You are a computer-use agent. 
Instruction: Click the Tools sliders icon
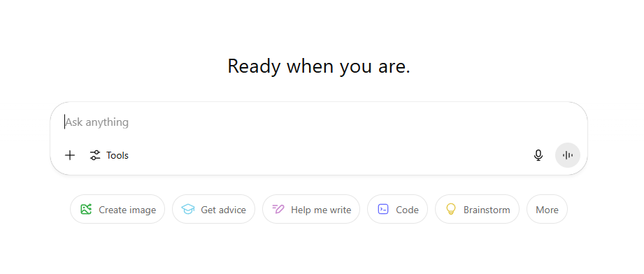tap(95, 155)
